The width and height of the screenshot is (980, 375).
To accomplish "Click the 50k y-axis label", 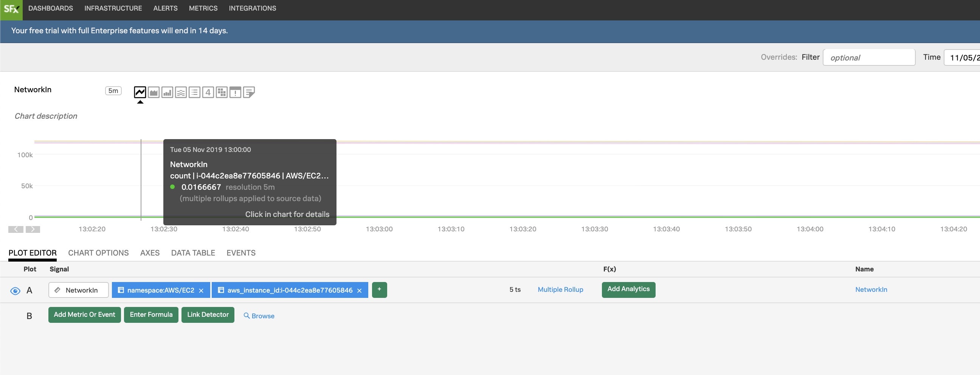I will [x=26, y=186].
